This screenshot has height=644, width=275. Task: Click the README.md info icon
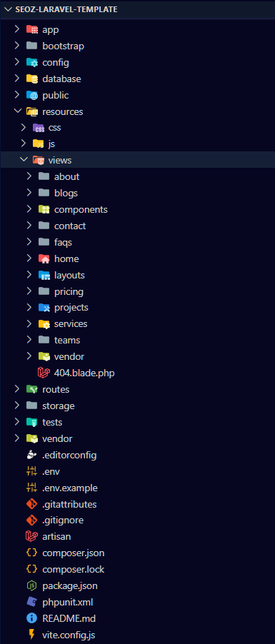(x=32, y=618)
